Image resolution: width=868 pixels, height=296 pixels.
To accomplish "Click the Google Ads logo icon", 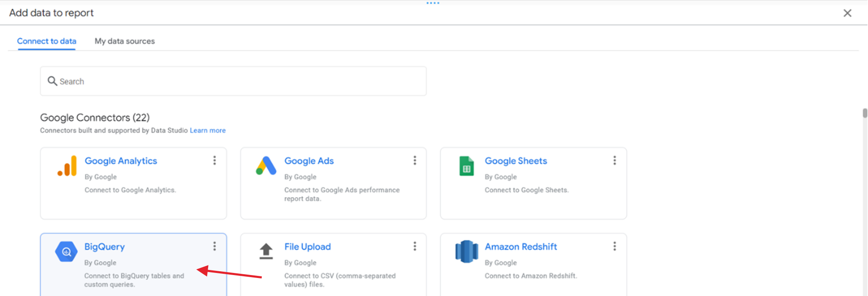I will pos(266,166).
